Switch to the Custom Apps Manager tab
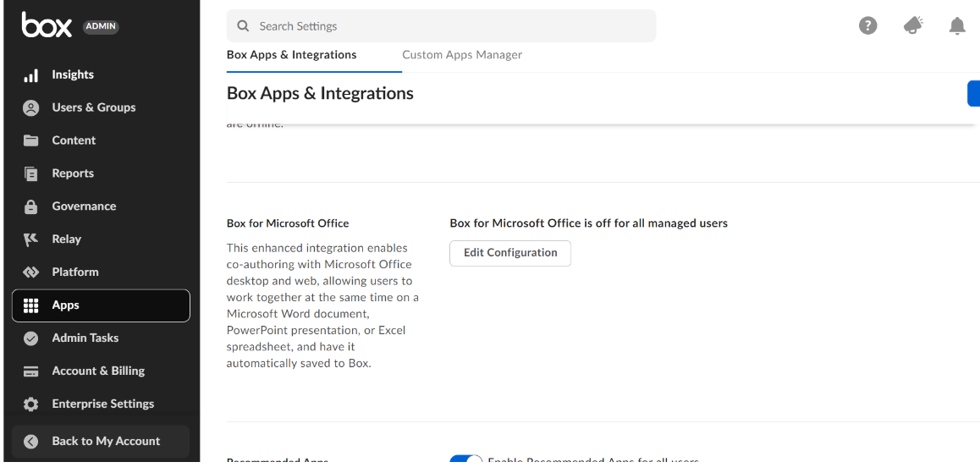This screenshot has width=980, height=473. [x=462, y=55]
